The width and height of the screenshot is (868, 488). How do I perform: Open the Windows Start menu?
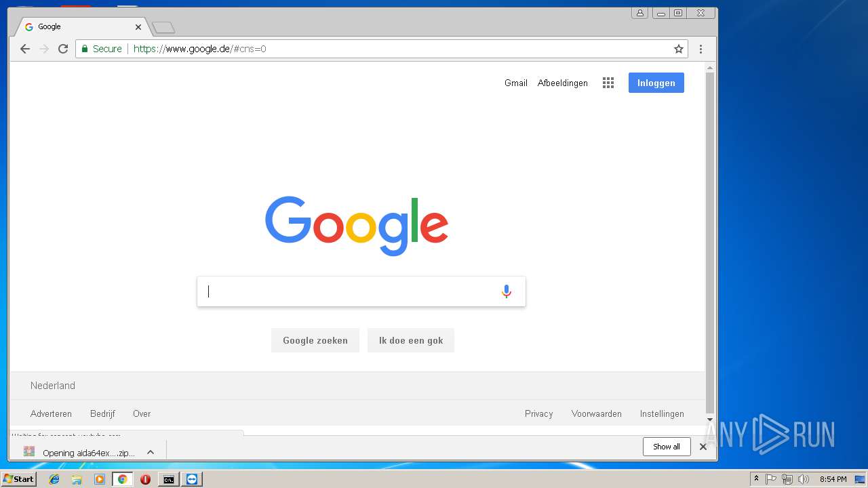click(18, 479)
